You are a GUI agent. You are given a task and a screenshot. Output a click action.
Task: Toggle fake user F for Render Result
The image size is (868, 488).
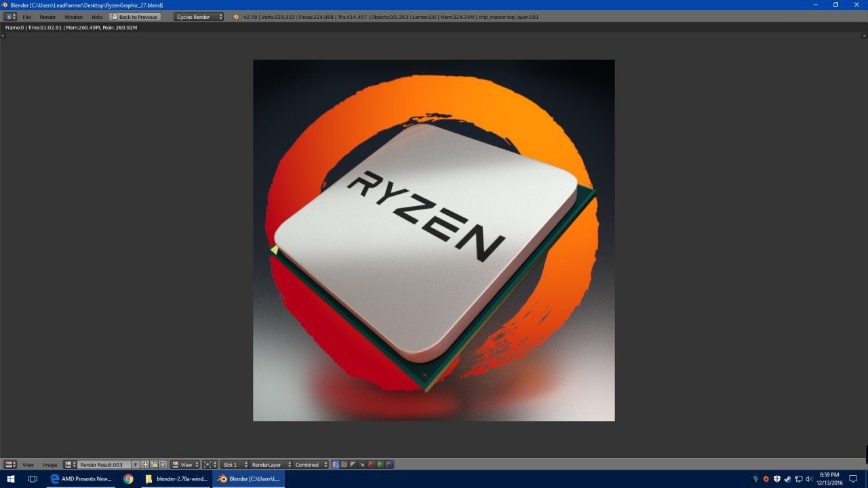(136, 465)
